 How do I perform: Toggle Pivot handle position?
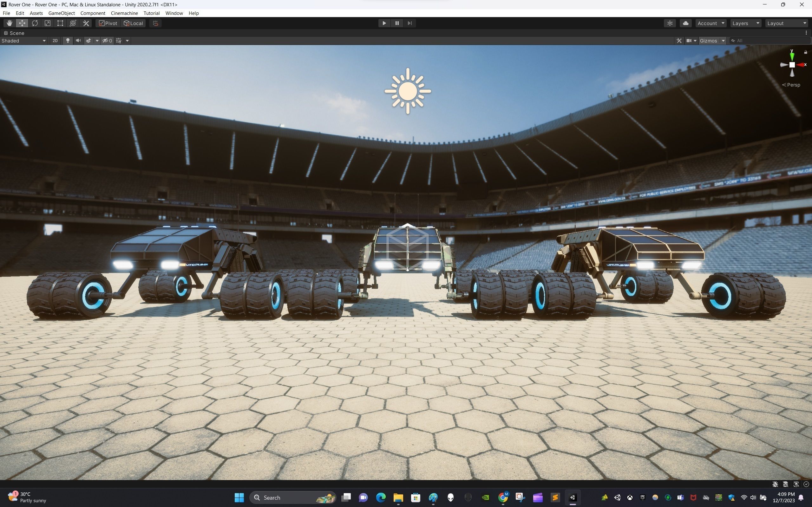pos(108,23)
